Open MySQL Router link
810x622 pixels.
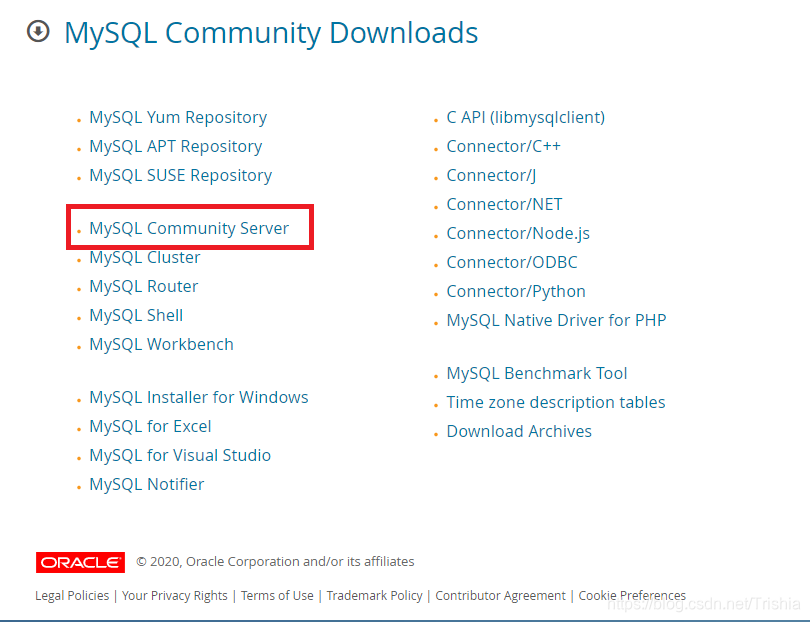144,286
